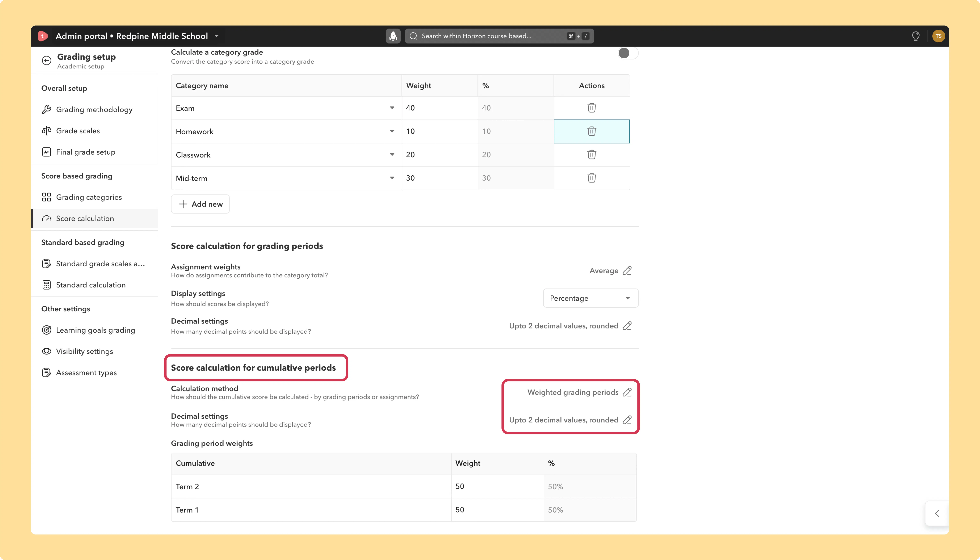Screen dimensions: 980x560
Task: Click the Homework weight field showing 10
Action: [x=440, y=131]
